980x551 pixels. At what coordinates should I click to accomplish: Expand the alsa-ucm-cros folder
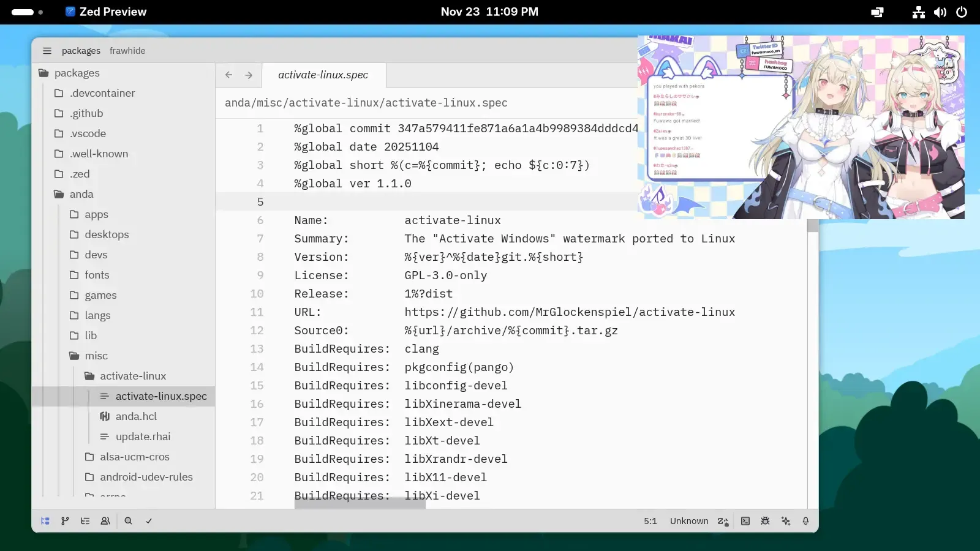point(134,457)
